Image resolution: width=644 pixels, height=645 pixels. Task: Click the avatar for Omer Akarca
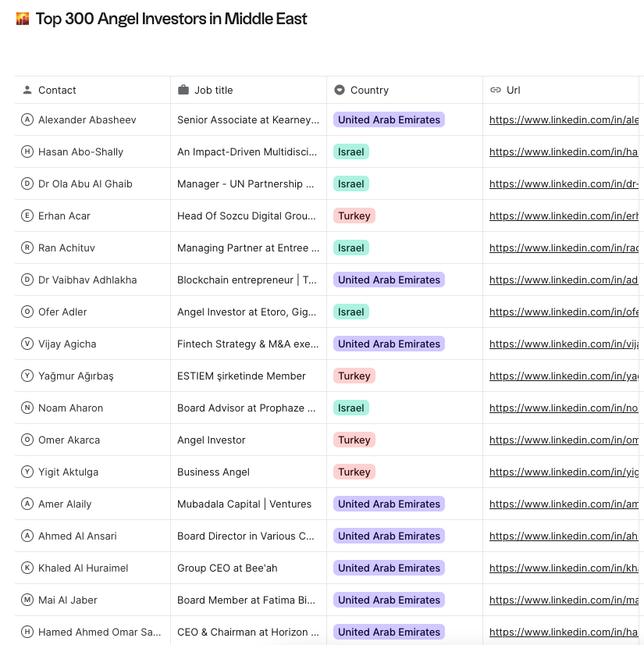[x=27, y=440]
